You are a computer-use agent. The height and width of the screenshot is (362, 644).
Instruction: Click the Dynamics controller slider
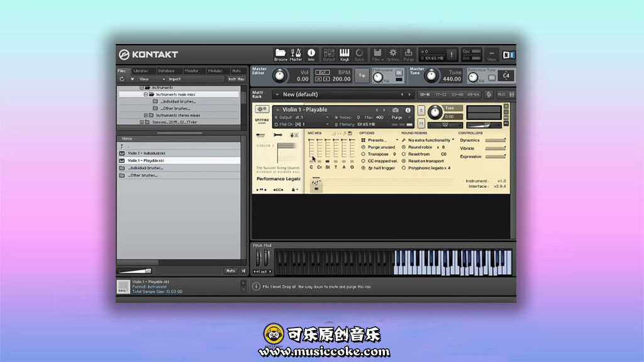pos(495,140)
